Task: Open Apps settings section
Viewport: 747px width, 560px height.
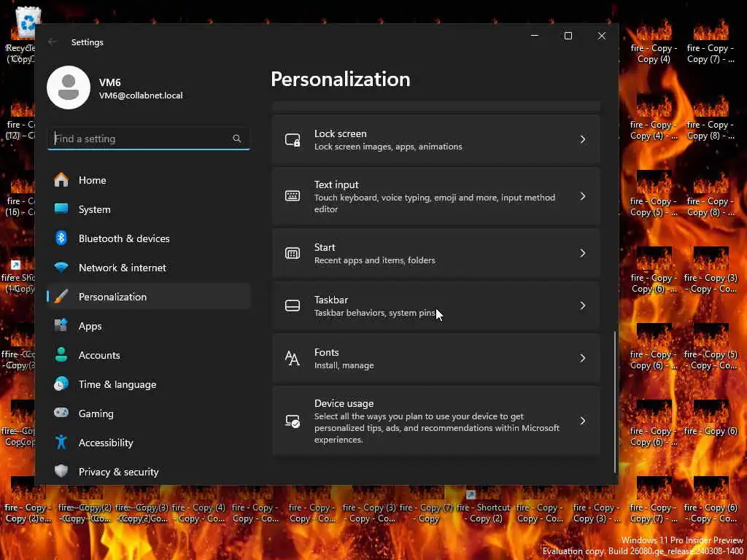Action: coord(149,326)
